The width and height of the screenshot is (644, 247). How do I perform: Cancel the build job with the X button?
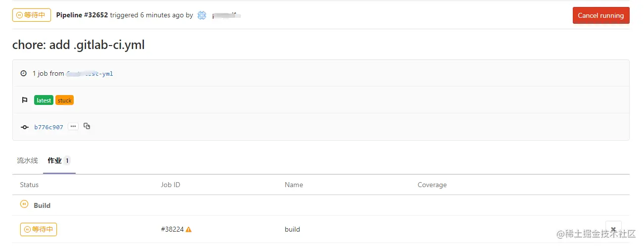click(613, 229)
